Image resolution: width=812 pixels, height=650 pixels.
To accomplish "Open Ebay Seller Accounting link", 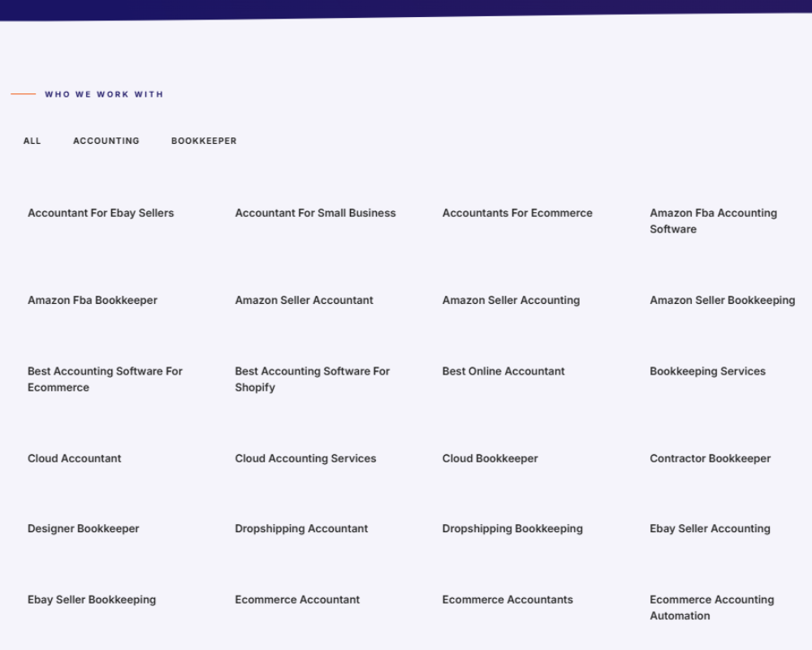I will pyautogui.click(x=710, y=529).
